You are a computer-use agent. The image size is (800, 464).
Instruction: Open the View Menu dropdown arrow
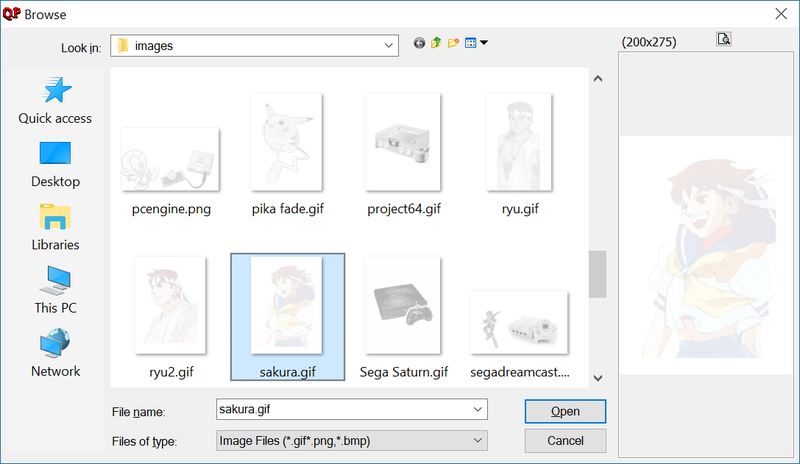tap(484, 43)
